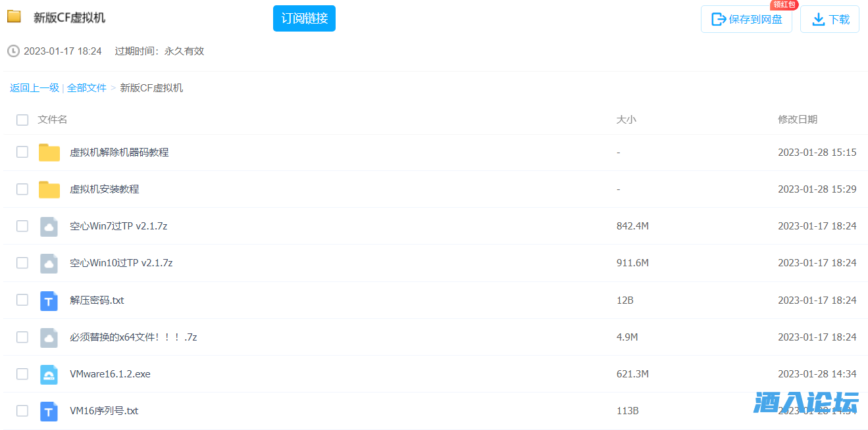Click the 空心Win7过TP v2.1.7z file icon
Screen dimensions: 868x430
pyautogui.click(x=49, y=226)
